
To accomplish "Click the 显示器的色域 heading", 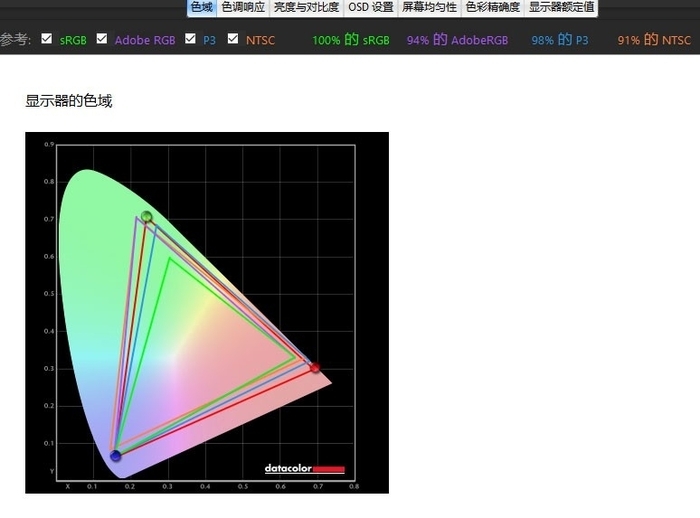I will click(69, 101).
